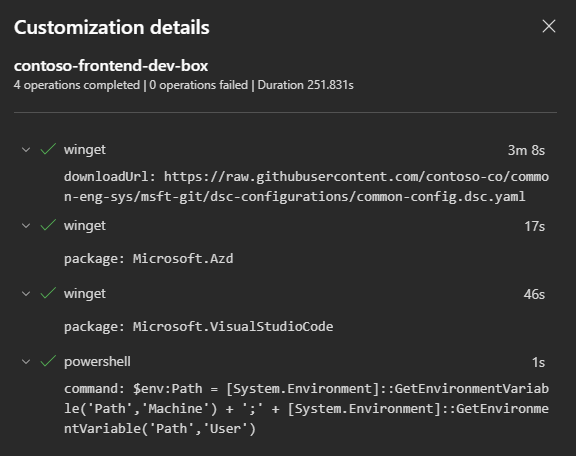This screenshot has width=576, height=456.
Task: Collapse the winget Microsoft.Azd task
Action: pyautogui.click(x=26, y=226)
